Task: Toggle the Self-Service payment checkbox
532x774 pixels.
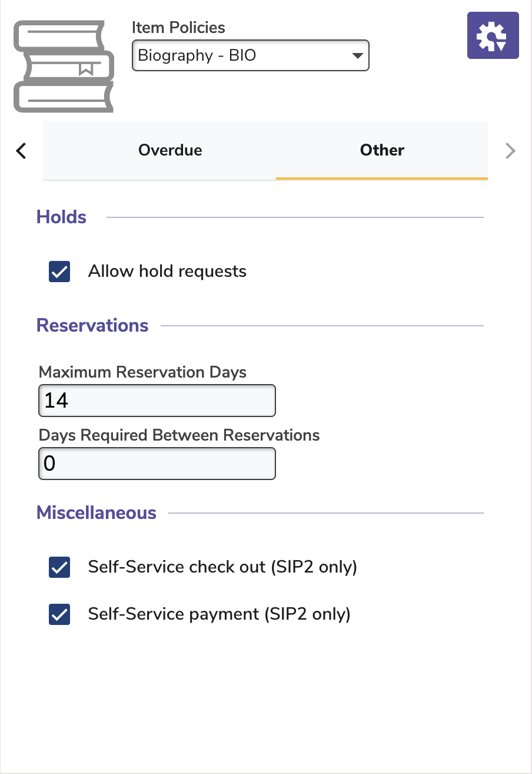Action: 59,614
